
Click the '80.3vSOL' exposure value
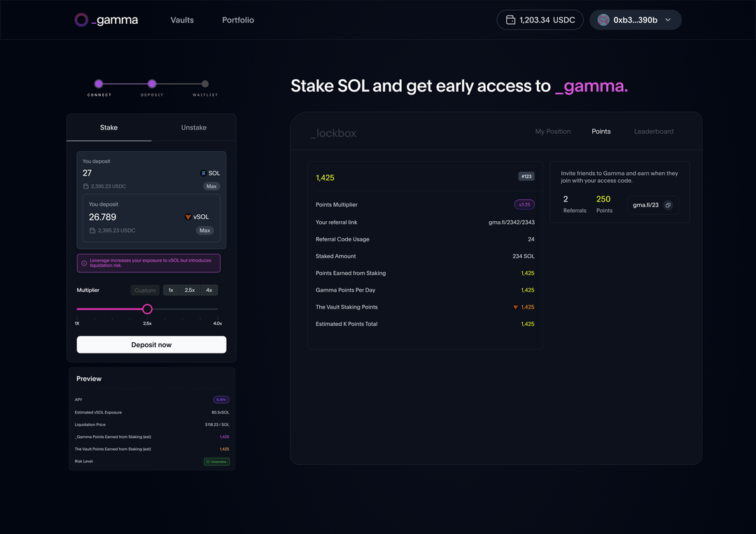(220, 412)
